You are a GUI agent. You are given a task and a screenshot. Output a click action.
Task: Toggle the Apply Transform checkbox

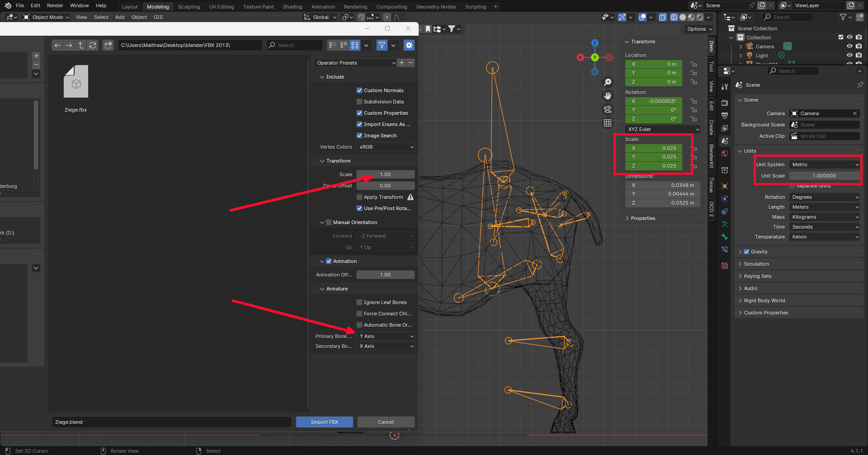(x=359, y=197)
